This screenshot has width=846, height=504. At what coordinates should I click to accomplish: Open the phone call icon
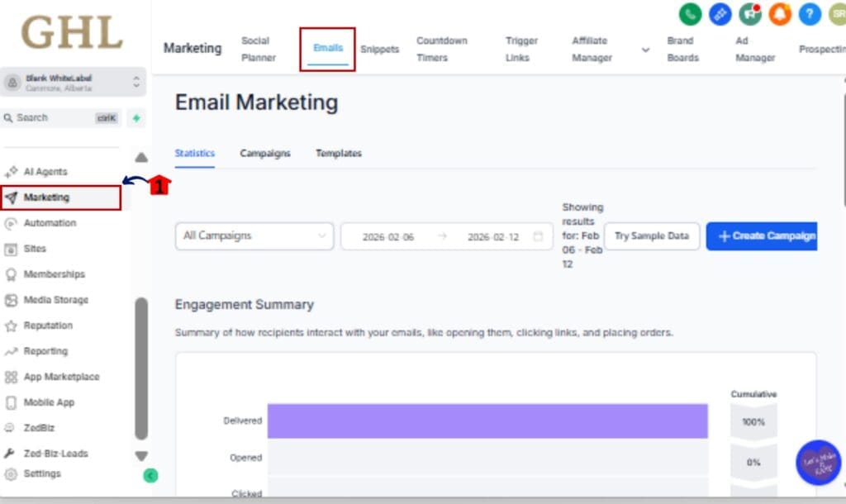pyautogui.click(x=690, y=14)
